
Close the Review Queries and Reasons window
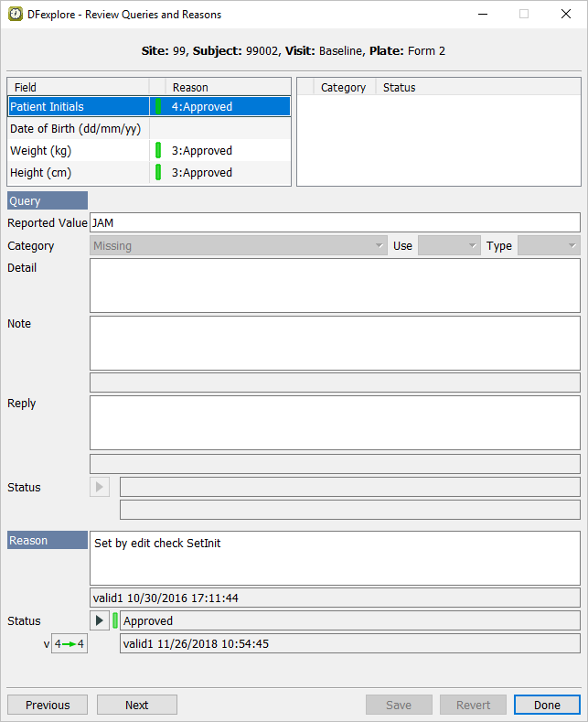(x=565, y=15)
